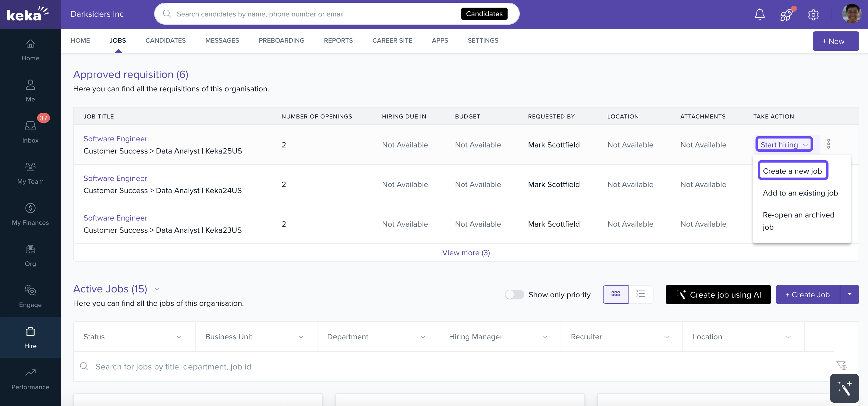Switch to the CANDIDATES tab
Screen dimensions: 868x406
[x=165, y=41]
